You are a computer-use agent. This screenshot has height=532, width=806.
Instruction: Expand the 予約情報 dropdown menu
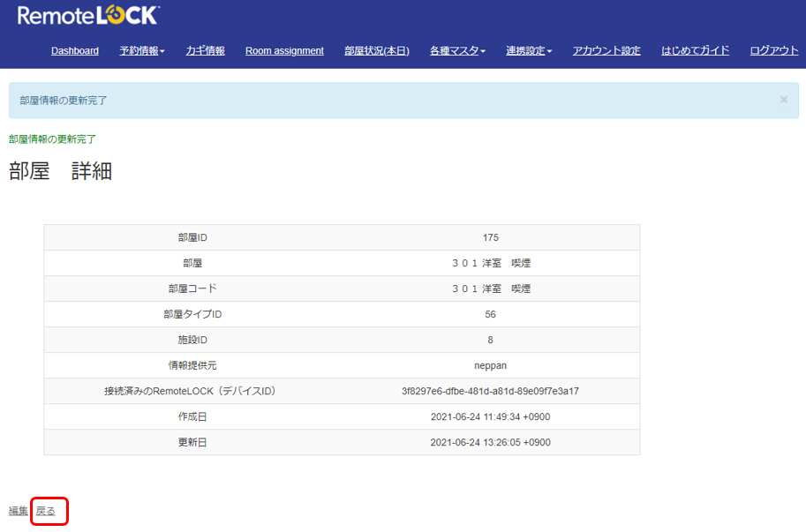(x=142, y=51)
